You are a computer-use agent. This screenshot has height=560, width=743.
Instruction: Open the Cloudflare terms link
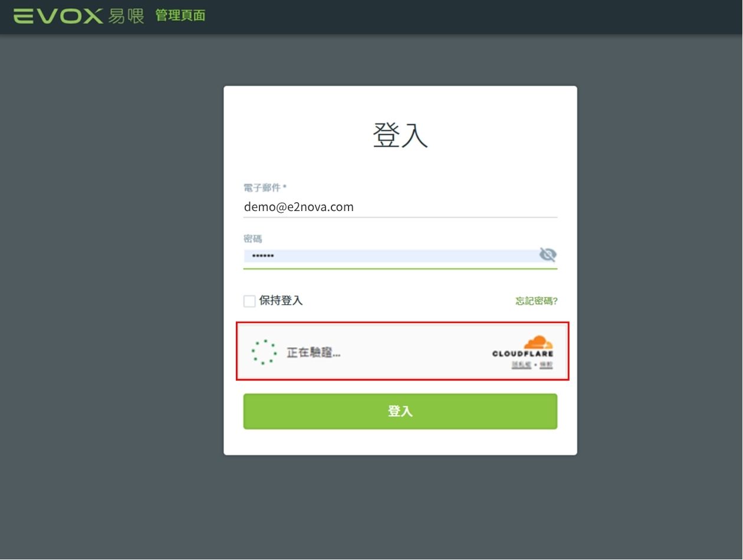click(546, 365)
